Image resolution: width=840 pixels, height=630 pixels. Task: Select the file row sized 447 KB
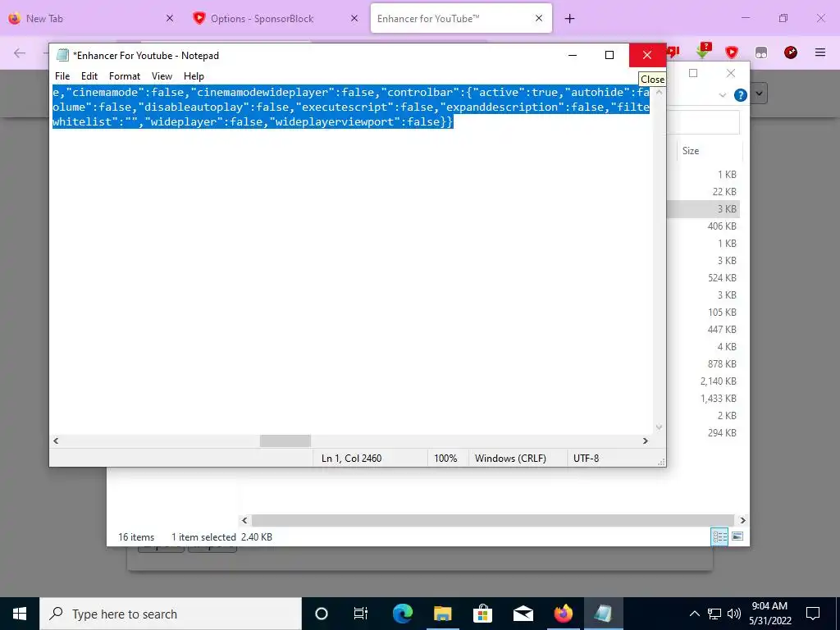pos(704,329)
